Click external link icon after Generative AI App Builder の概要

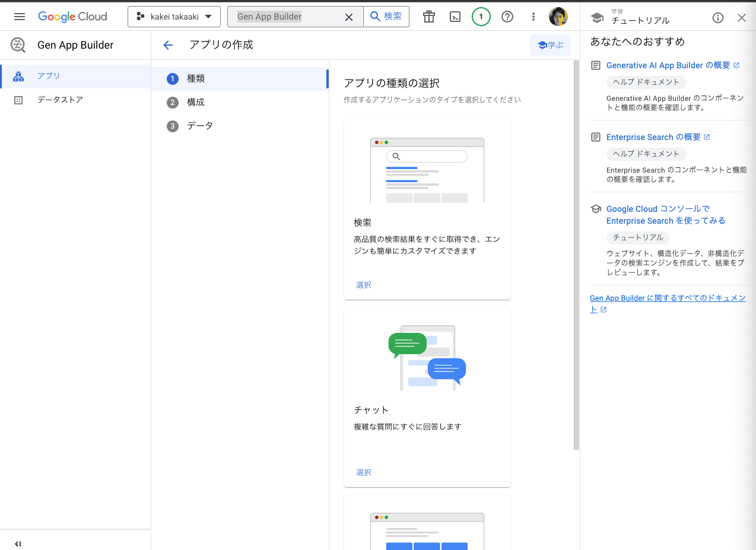pyautogui.click(x=737, y=65)
